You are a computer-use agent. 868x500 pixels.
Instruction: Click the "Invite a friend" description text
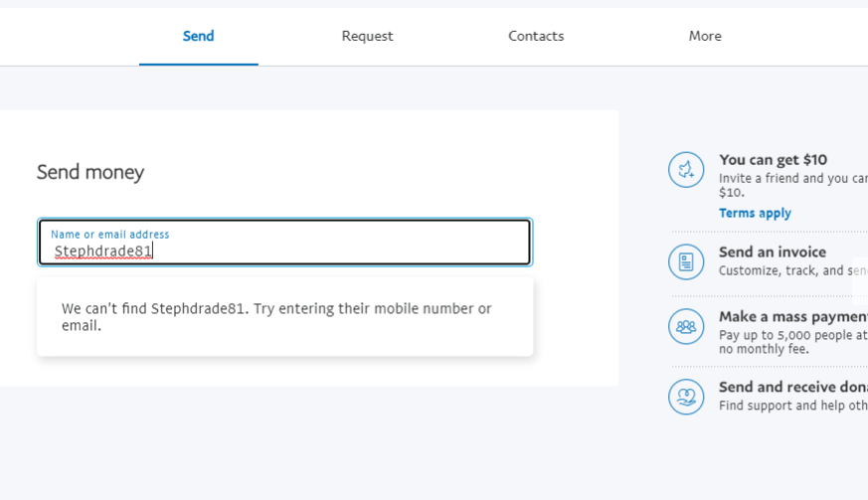pos(792,179)
